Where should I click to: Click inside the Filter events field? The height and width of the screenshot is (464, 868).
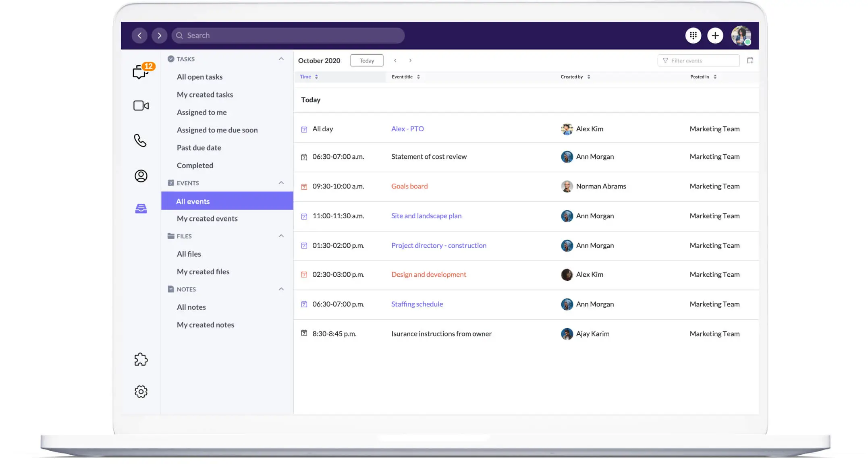pos(698,60)
